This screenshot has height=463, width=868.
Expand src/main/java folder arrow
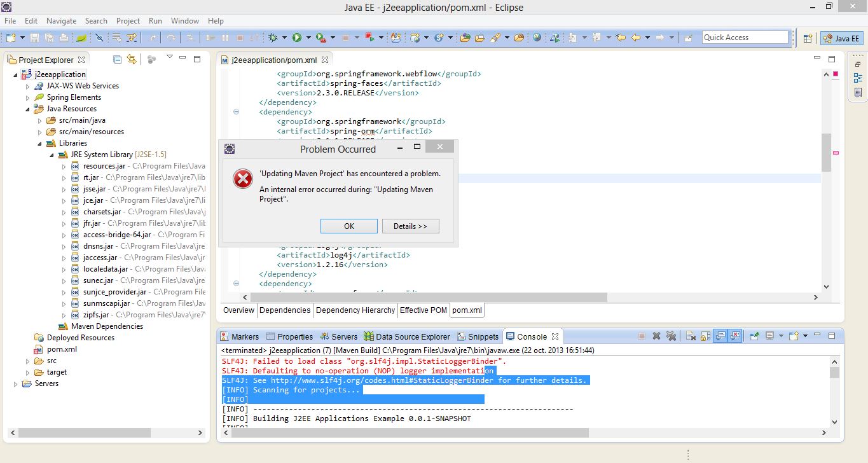(x=39, y=120)
